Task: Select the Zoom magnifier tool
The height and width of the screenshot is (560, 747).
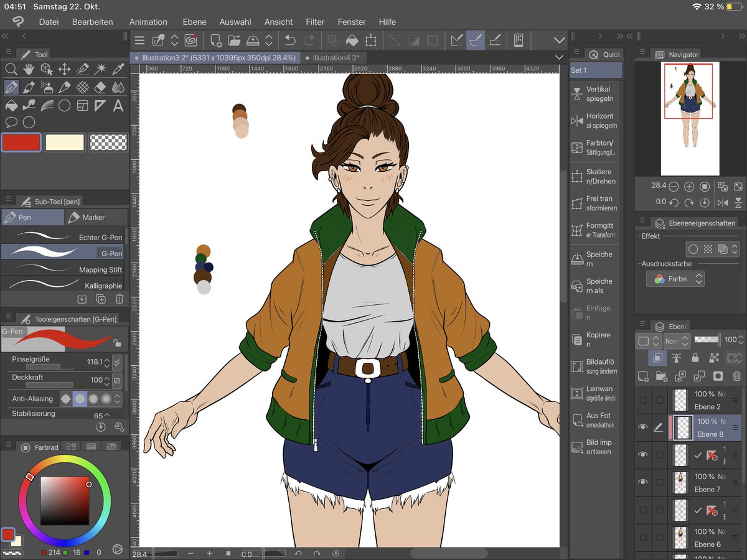Action: [11, 69]
